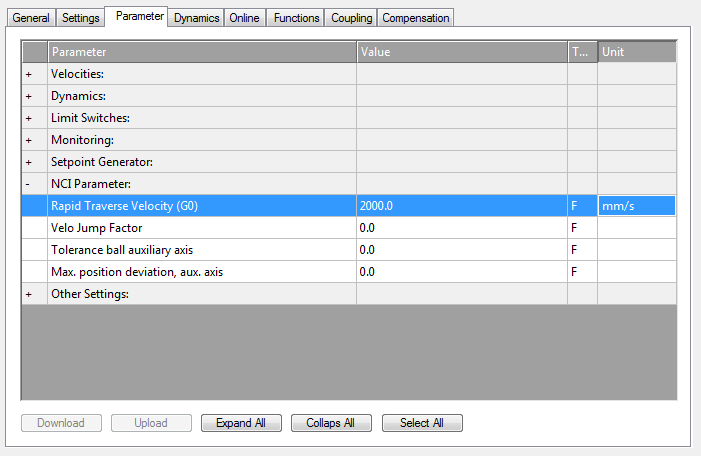Edit the 2000.0 value cell
This screenshot has width=701, height=456.
pos(462,206)
